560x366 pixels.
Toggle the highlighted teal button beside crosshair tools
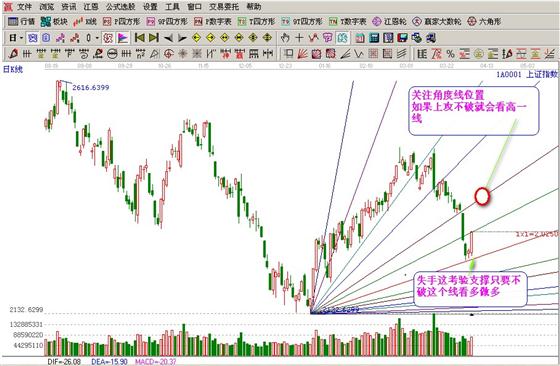342,37
